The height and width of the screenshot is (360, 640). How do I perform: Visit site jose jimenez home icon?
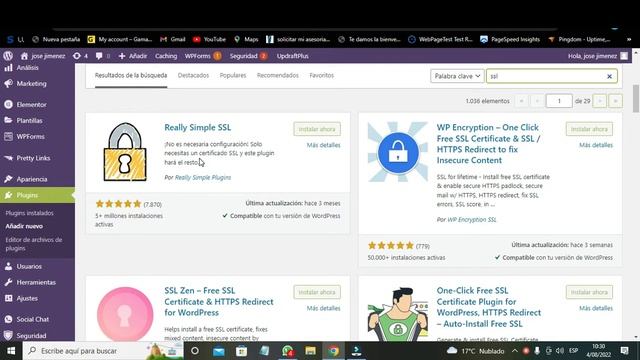coord(24,56)
